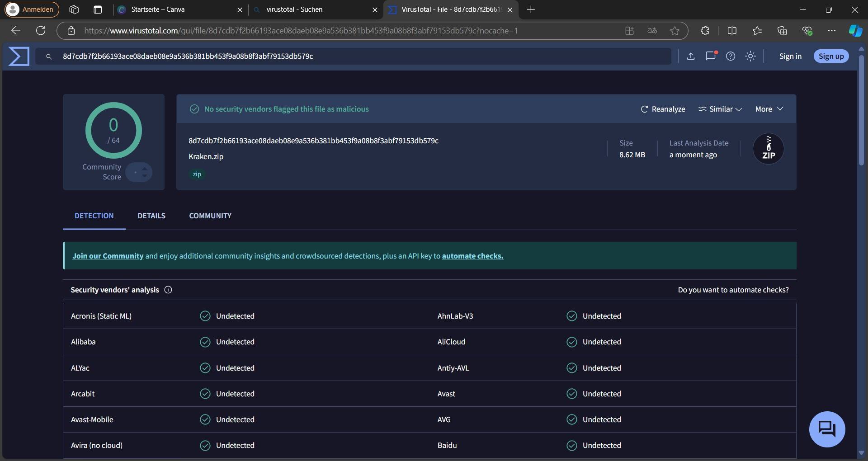Close the Startseite – Canva tab
The width and height of the screenshot is (868, 461).
(x=240, y=9)
